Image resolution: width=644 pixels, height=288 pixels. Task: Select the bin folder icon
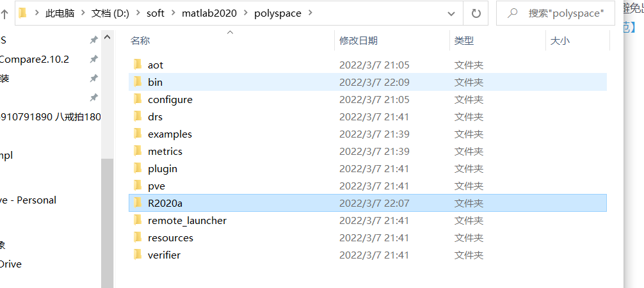pos(138,82)
